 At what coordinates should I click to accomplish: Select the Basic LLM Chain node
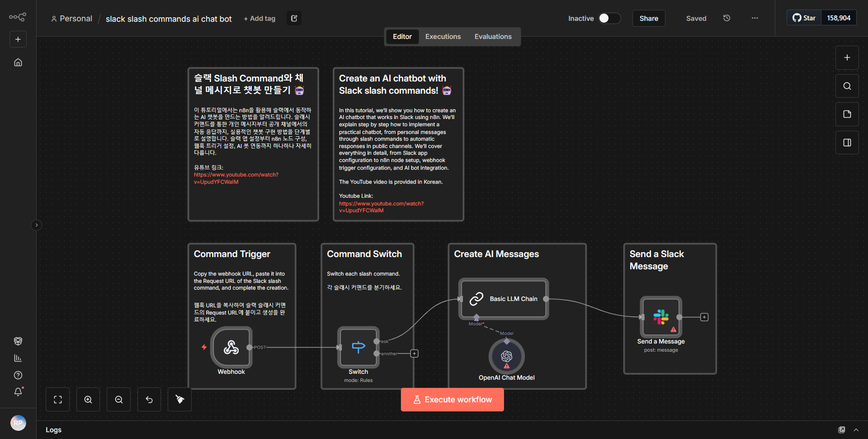tap(504, 299)
